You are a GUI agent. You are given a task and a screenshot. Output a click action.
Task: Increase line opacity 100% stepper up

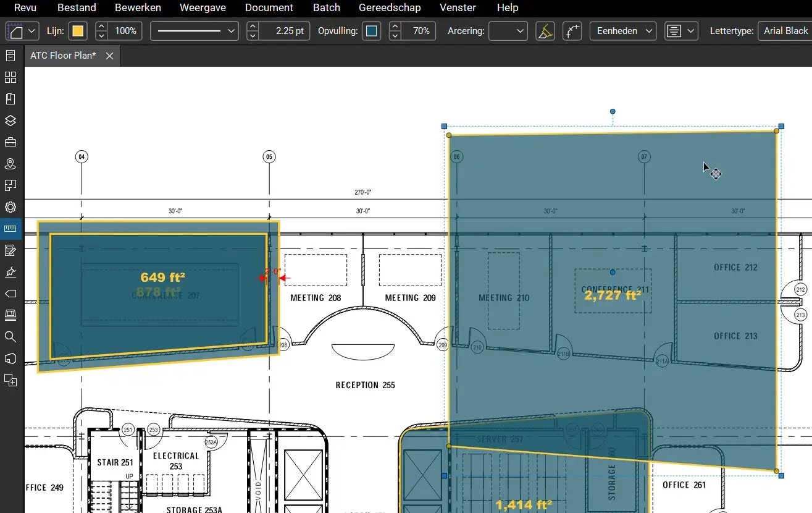(102, 27)
